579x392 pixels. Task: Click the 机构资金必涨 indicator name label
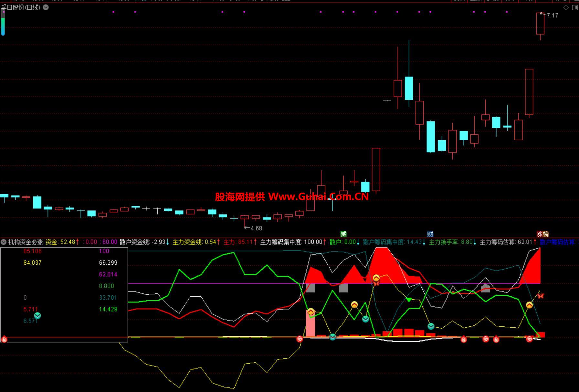(26, 242)
